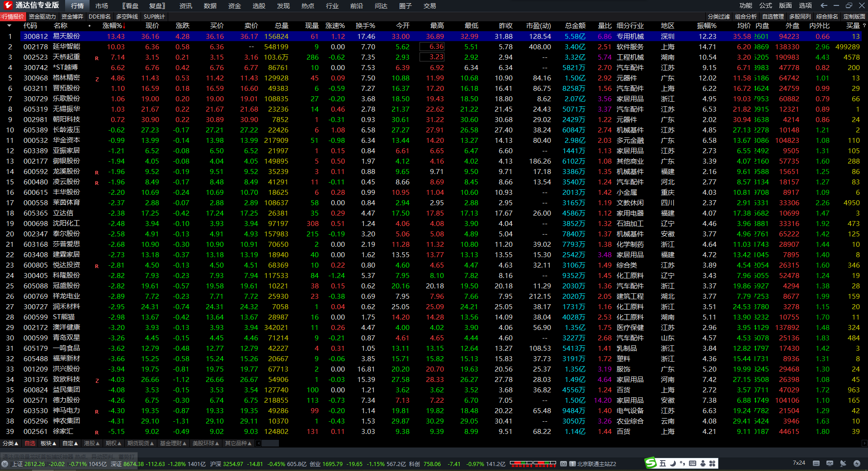Screen dimensions: 868x471
Task: Switch to 行情报价 tab
Action: (x=13, y=16)
